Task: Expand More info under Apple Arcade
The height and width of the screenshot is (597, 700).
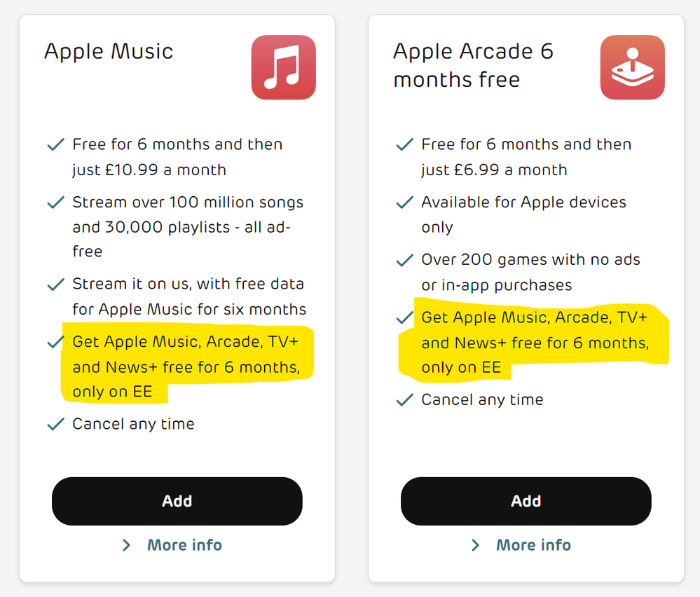Action: click(533, 544)
